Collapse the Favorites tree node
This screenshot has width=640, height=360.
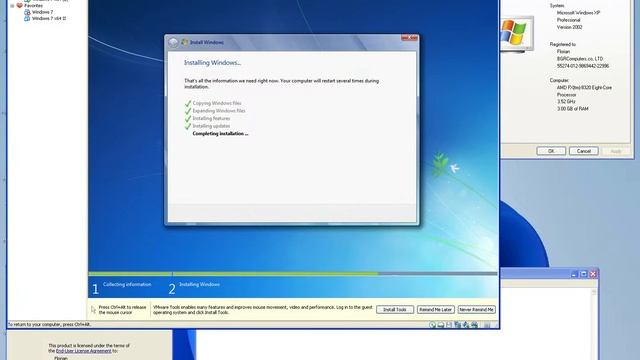(x=12, y=6)
